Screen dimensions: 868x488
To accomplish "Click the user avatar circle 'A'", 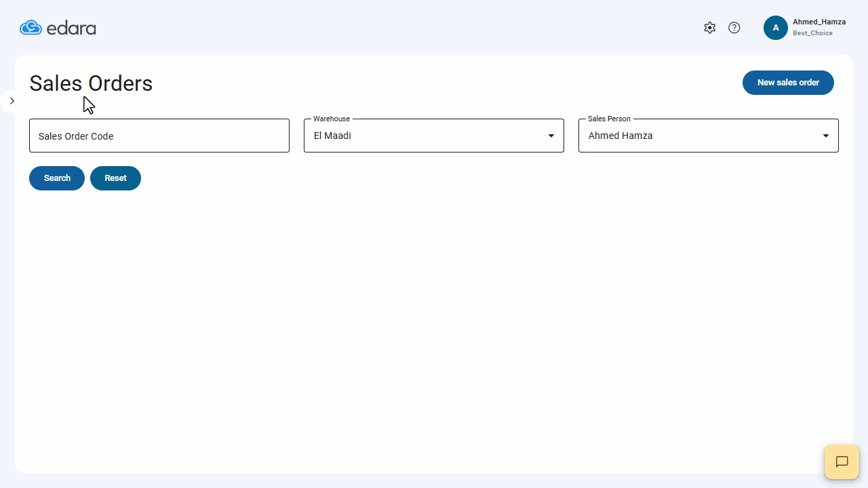I will tap(776, 28).
